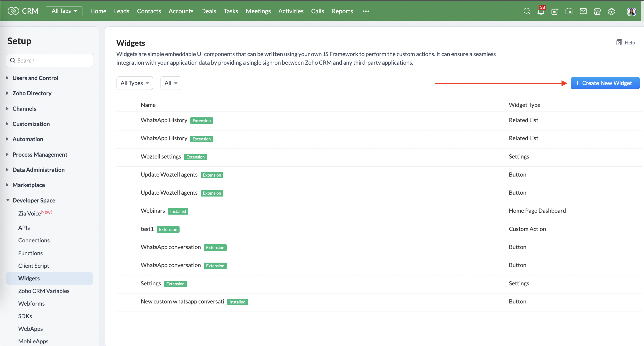Screen dimensions: 644x346
Task: Open the All Tabs dropdown
Action: point(64,11)
